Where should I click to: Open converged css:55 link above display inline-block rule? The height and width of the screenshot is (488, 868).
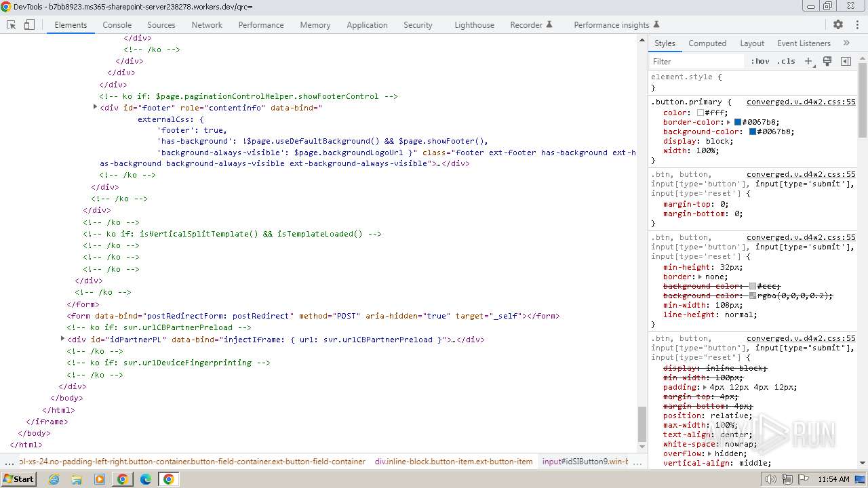(x=801, y=338)
